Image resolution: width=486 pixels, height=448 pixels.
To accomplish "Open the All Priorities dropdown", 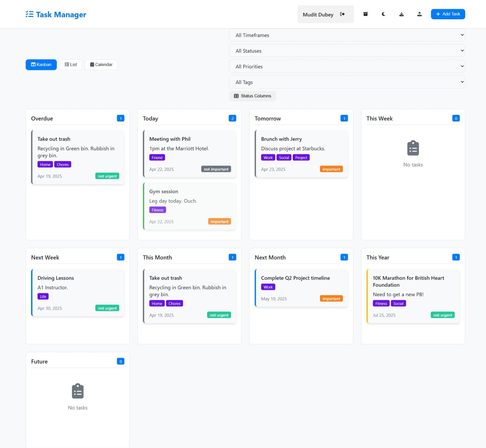I will pyautogui.click(x=347, y=66).
